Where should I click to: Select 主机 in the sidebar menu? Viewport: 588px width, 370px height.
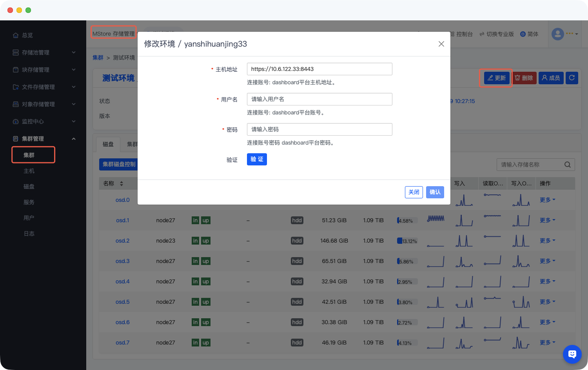point(29,171)
